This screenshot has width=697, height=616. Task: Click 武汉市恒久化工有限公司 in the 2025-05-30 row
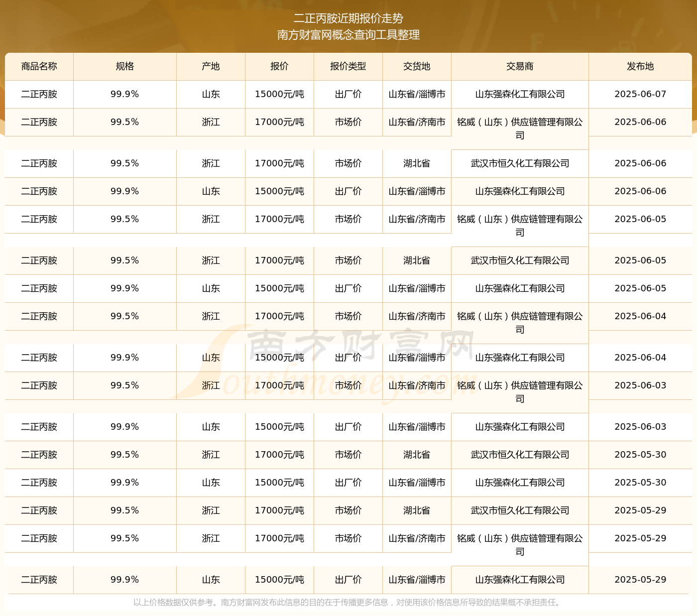pyautogui.click(x=520, y=455)
